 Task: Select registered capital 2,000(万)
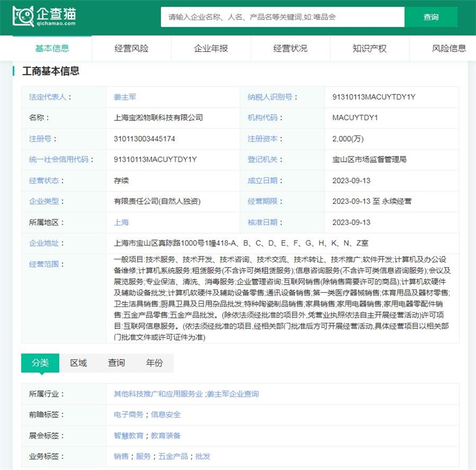click(348, 139)
